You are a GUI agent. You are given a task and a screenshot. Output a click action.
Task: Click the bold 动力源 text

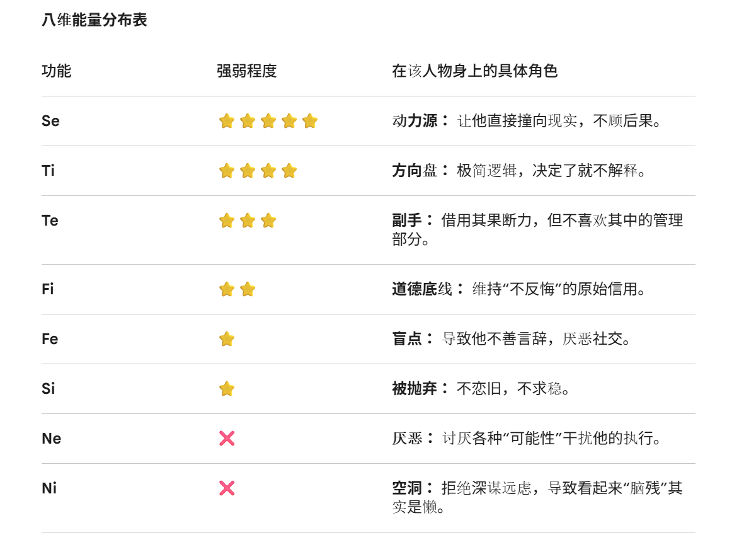(415, 121)
